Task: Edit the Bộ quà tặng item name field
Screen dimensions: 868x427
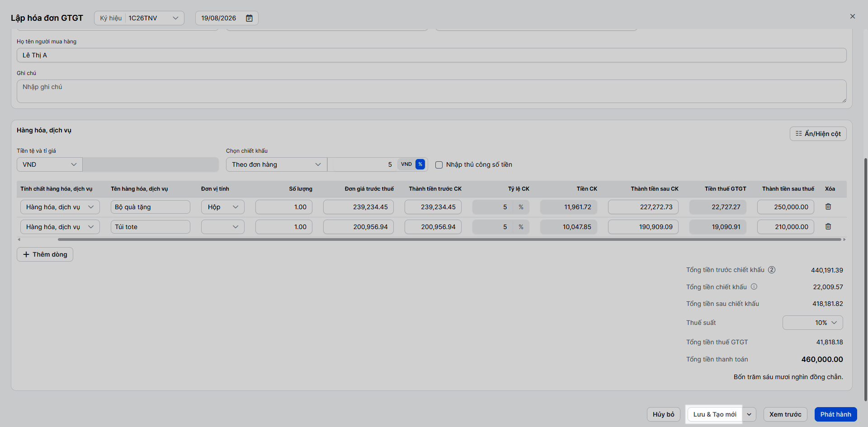Action: (151, 207)
